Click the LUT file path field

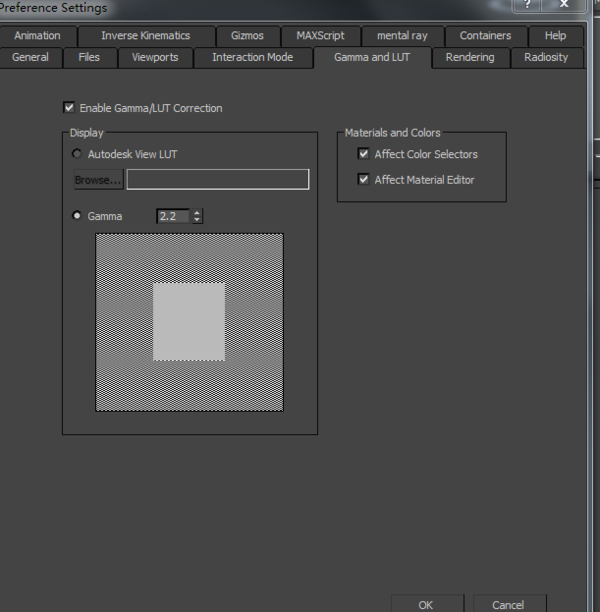point(217,180)
